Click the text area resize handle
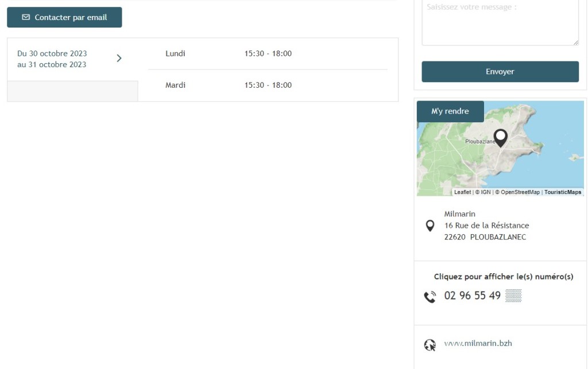 pos(575,42)
